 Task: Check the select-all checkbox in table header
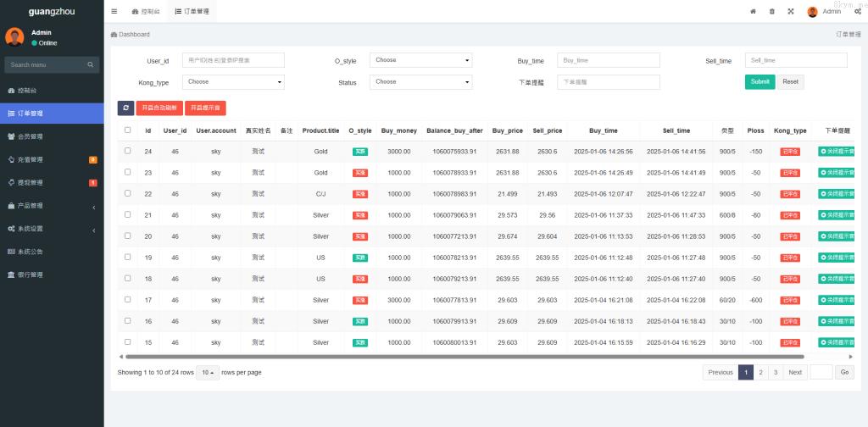point(128,130)
